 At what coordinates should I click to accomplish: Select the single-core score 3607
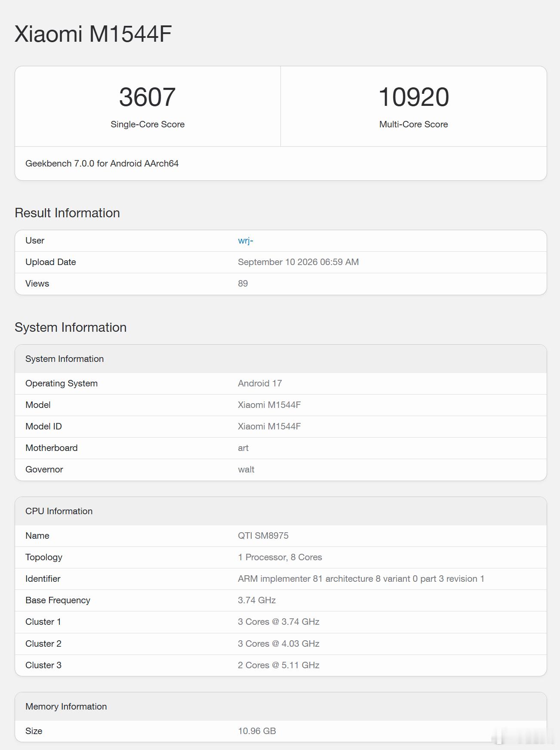[148, 97]
